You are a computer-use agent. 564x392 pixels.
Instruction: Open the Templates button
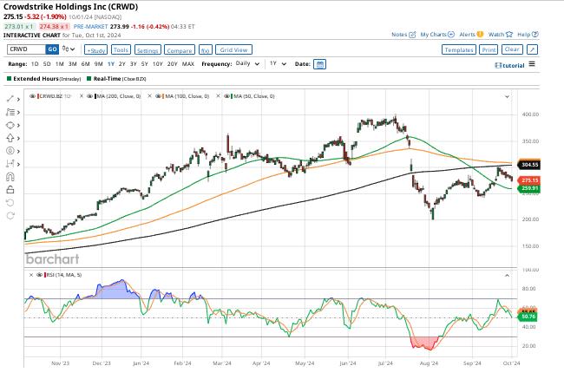click(459, 49)
